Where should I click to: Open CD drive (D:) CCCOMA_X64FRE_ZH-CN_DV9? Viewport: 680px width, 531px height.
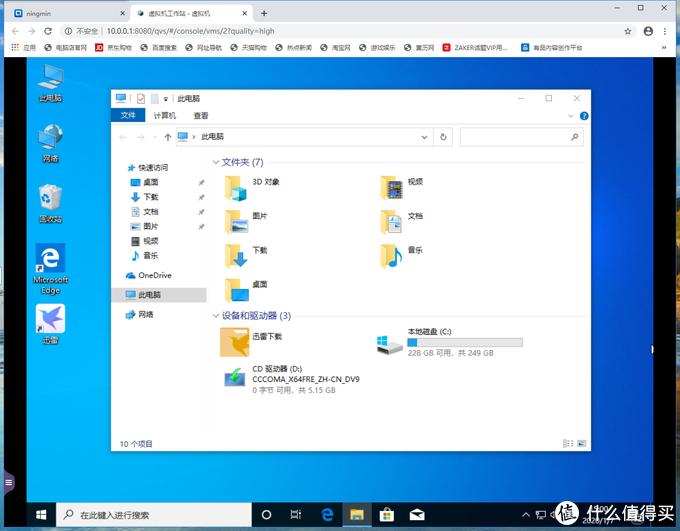[x=292, y=379]
